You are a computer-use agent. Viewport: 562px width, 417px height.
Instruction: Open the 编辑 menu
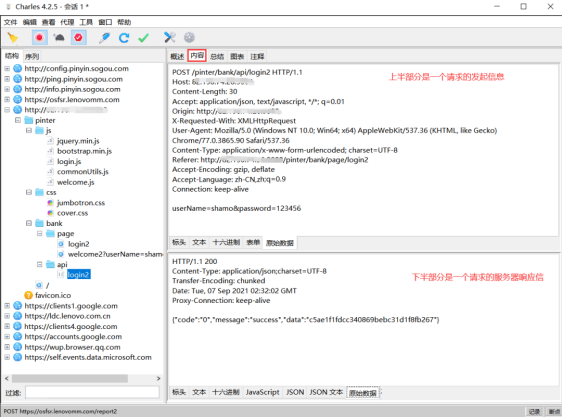[30, 22]
